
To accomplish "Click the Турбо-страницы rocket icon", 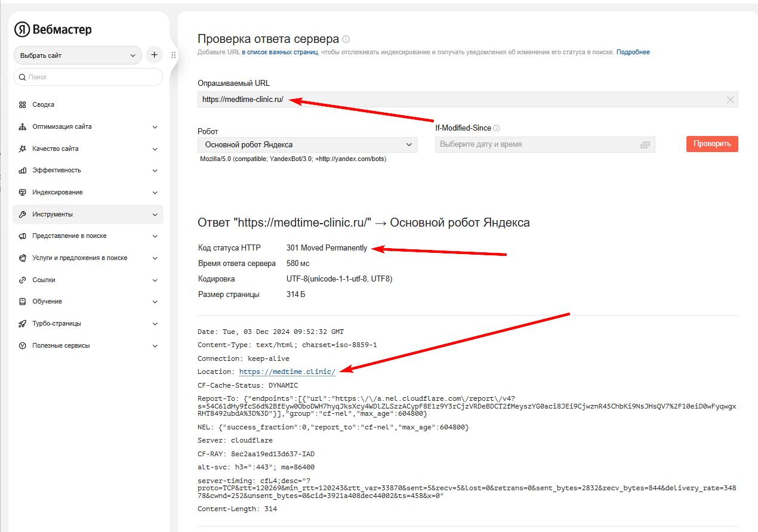I will point(23,323).
